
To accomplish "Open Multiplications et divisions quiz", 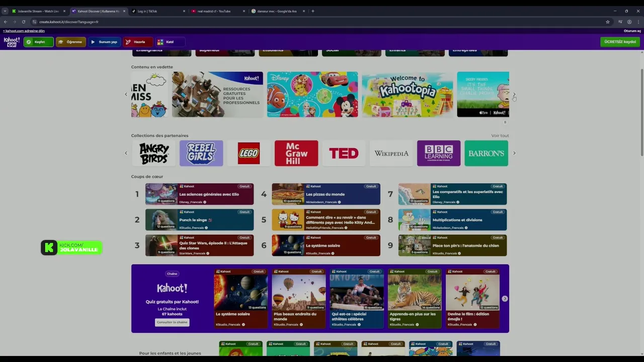I will pos(452,220).
